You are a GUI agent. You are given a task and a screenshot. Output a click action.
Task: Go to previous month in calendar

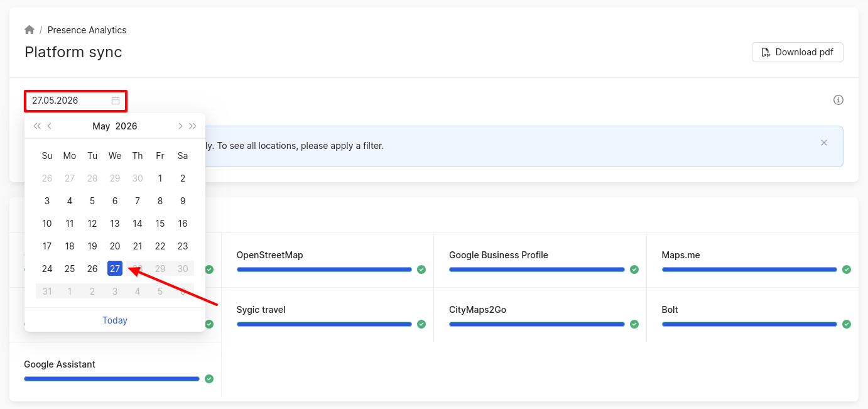(x=50, y=126)
